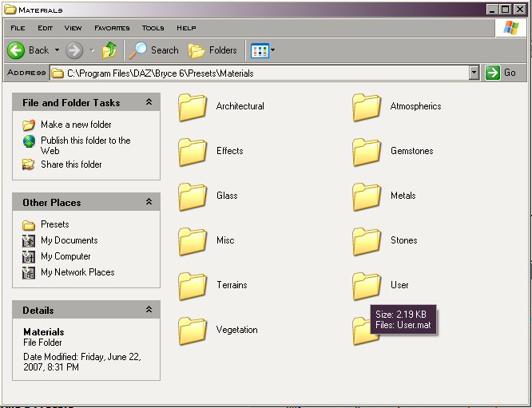Toggle the Folders pane button
532x408 pixels.
tap(212, 50)
